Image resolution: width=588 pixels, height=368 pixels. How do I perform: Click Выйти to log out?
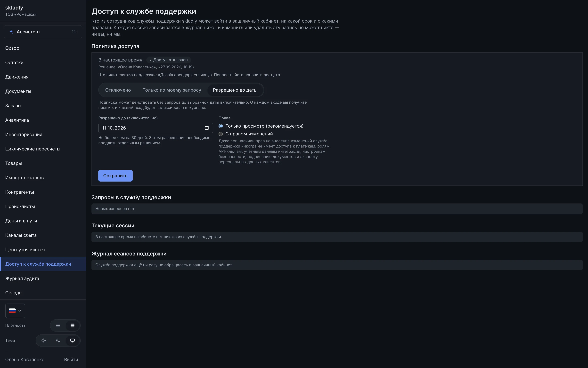click(71, 359)
